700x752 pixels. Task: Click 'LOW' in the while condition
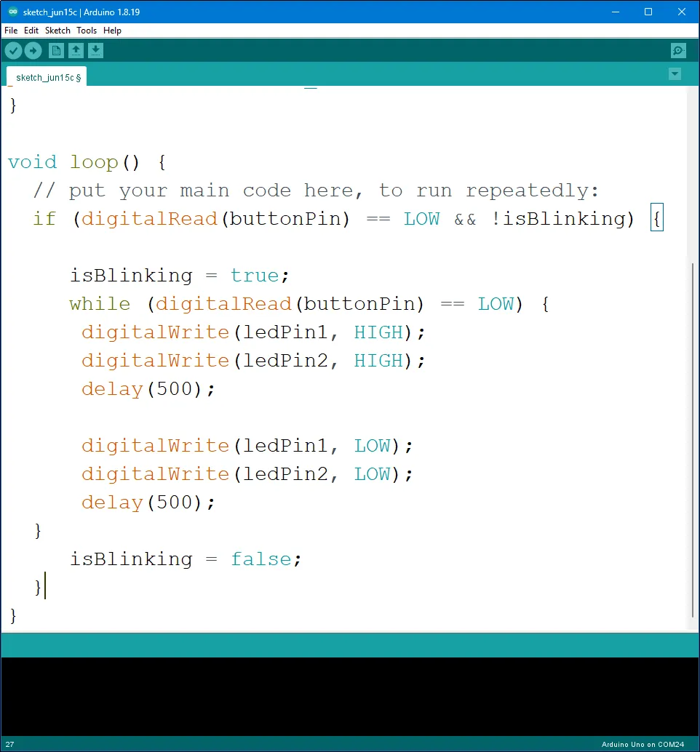[x=496, y=304]
